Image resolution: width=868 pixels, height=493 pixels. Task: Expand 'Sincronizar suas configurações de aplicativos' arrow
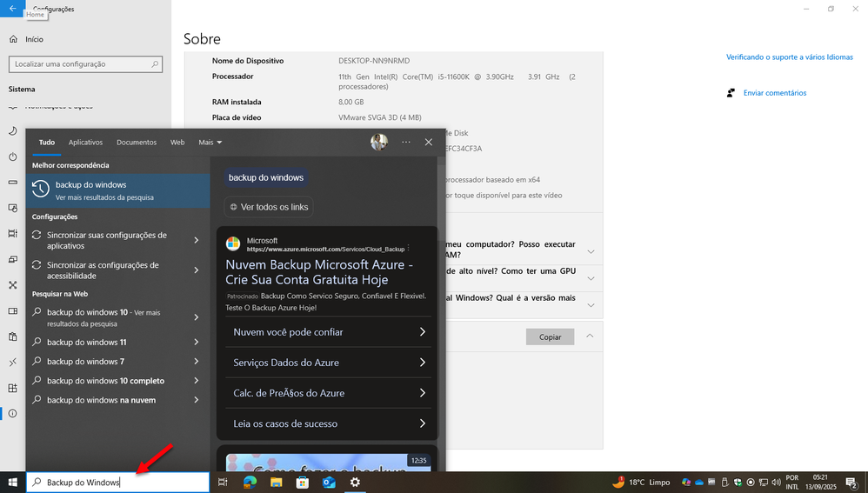pyautogui.click(x=196, y=240)
